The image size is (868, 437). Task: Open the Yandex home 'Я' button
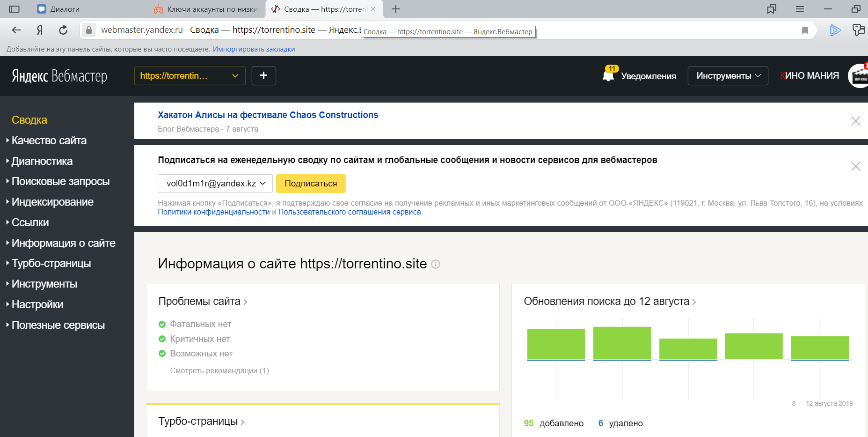pyautogui.click(x=40, y=30)
